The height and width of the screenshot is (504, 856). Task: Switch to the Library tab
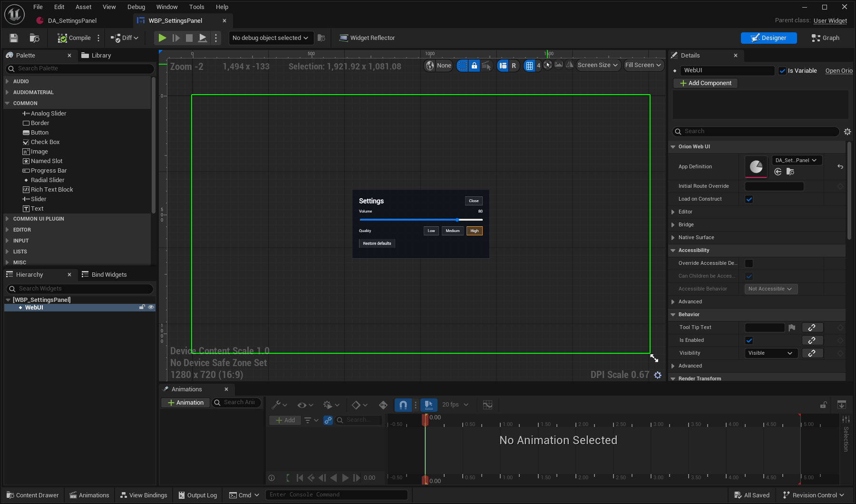click(x=96, y=56)
